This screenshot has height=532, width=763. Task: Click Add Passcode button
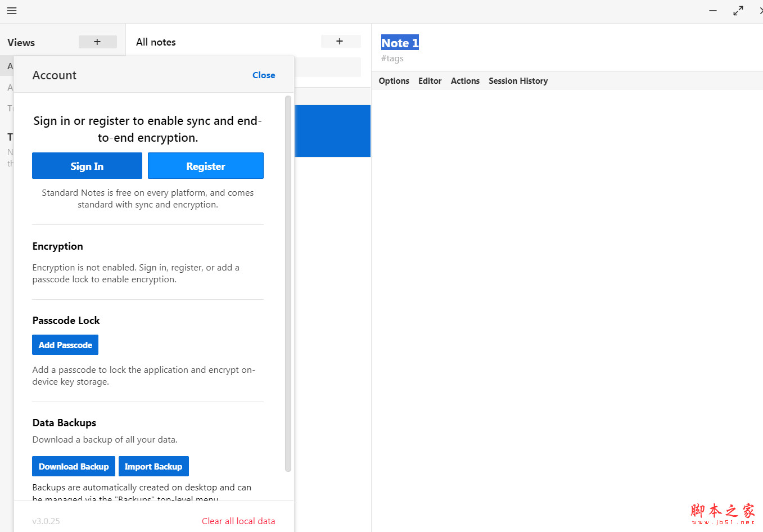point(65,345)
